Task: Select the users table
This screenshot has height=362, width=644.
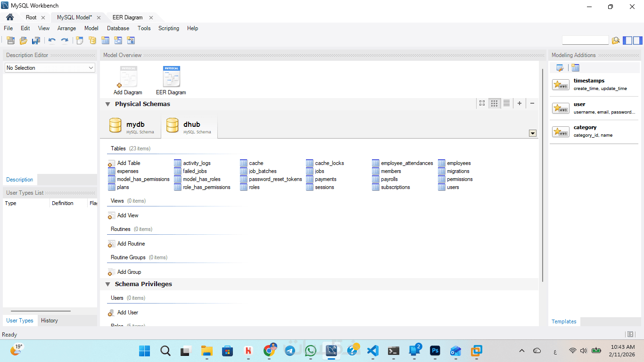Action: (x=448, y=187)
